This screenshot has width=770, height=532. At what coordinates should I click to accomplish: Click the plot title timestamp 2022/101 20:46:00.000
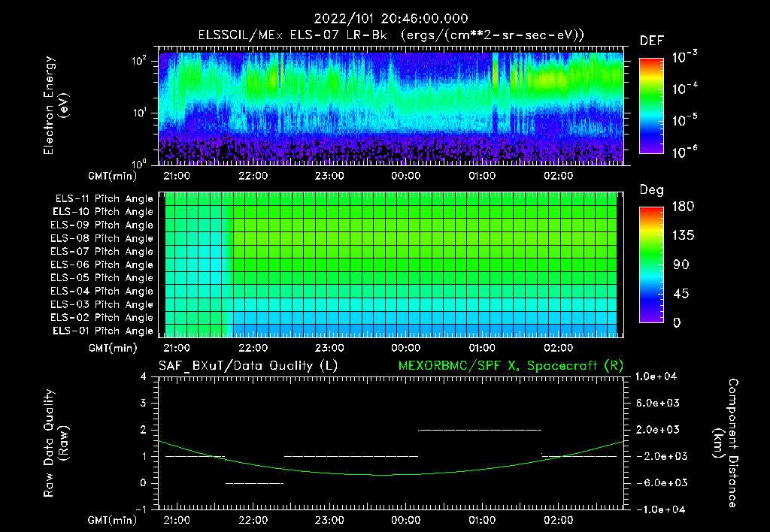pos(391,19)
